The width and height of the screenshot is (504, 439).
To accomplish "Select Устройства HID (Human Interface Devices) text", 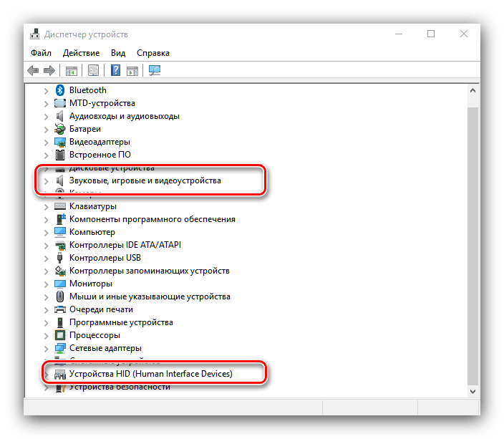I will click(151, 374).
